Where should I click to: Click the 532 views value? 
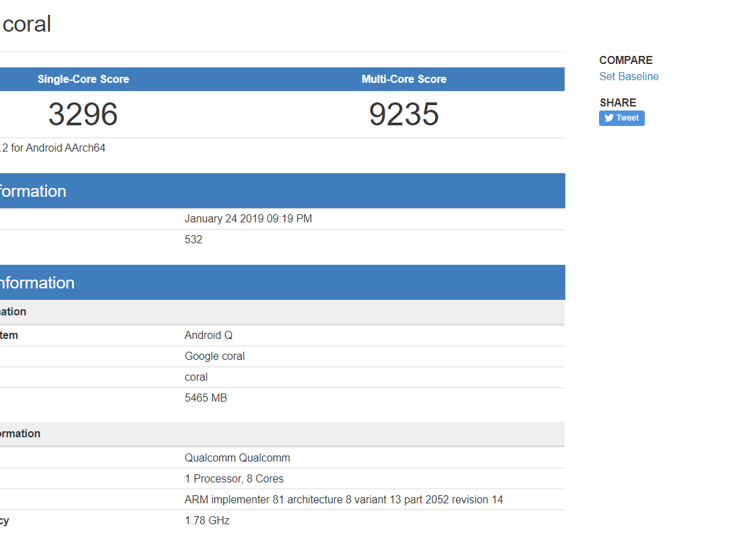[193, 240]
